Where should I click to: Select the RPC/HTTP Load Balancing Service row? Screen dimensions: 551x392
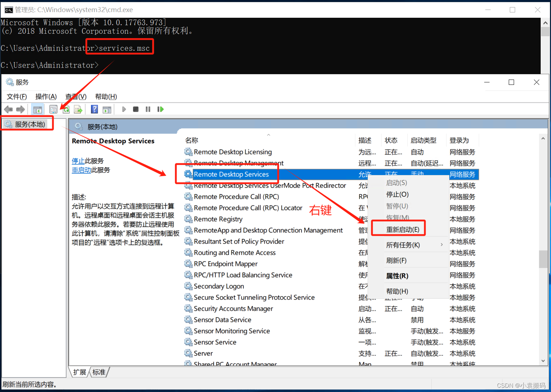pos(243,275)
